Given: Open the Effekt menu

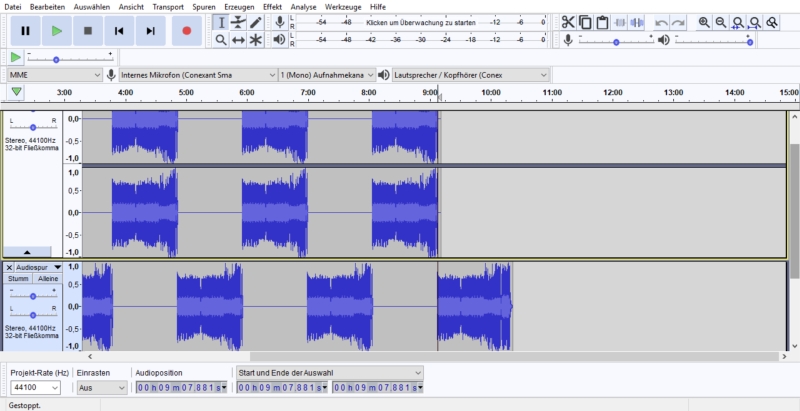Looking at the screenshot, I should [x=272, y=7].
